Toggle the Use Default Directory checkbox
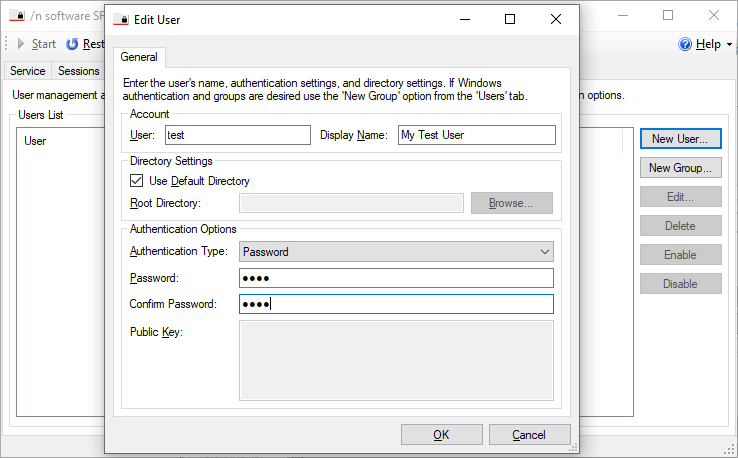Image resolution: width=738 pixels, height=458 pixels. pyautogui.click(x=137, y=181)
